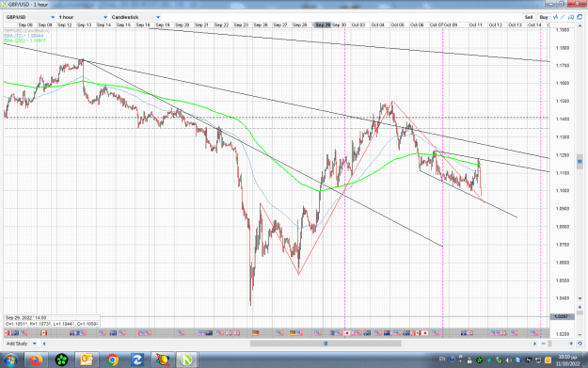Click the detach chart window icon

pyautogui.click(x=580, y=17)
